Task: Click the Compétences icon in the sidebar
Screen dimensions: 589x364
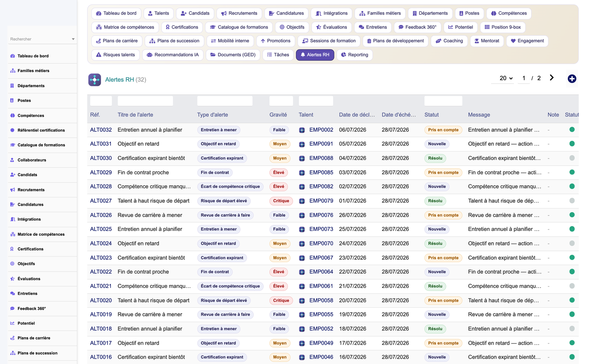Action: pos(12,116)
